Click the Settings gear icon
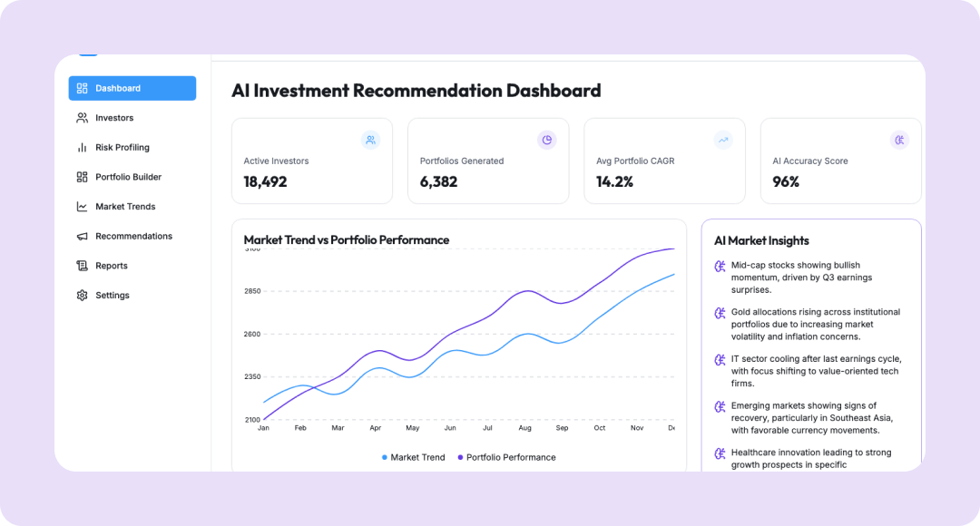Image resolution: width=980 pixels, height=526 pixels. [83, 296]
